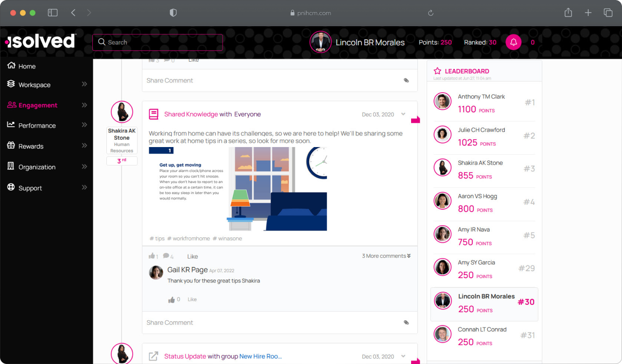Click the page reload icon
The height and width of the screenshot is (364, 622).
[431, 13]
